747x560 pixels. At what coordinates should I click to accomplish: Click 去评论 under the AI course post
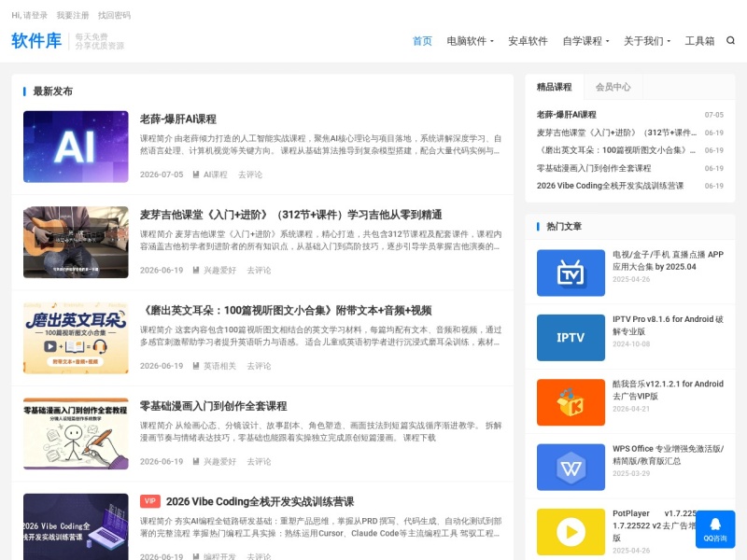[250, 175]
